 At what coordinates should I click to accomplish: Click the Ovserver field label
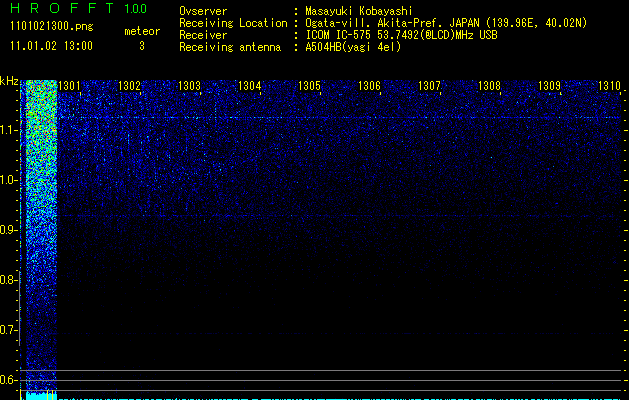203,11
